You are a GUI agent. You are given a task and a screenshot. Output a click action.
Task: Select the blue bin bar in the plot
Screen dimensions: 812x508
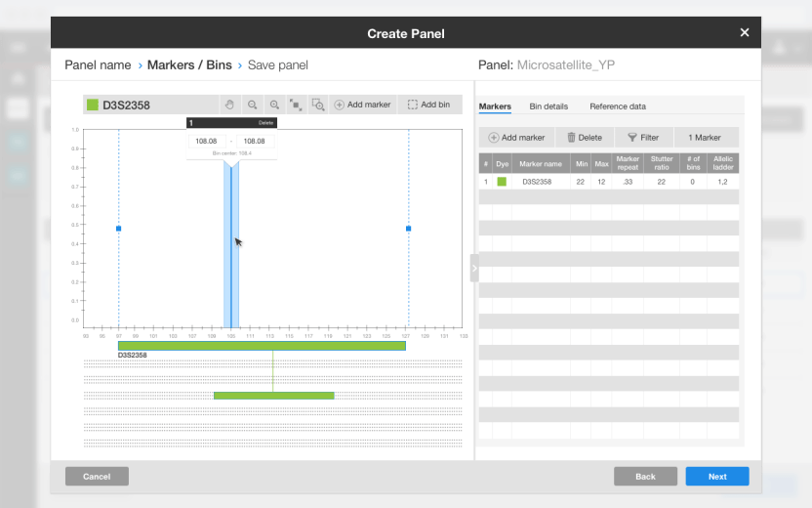(x=231, y=243)
